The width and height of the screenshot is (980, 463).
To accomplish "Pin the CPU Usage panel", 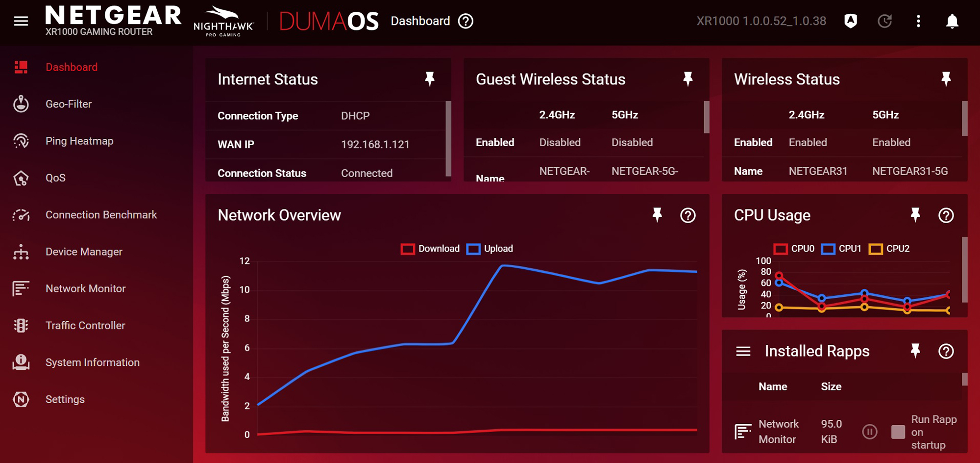I will click(915, 215).
